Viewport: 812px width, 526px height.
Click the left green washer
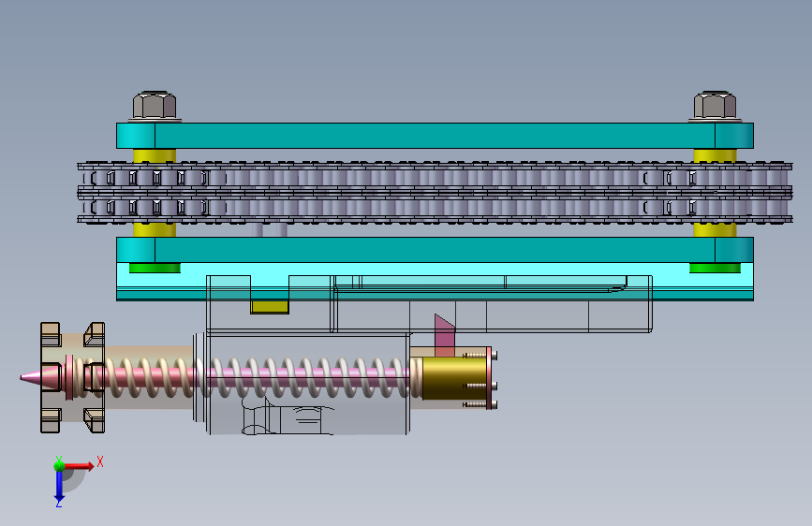(x=155, y=268)
